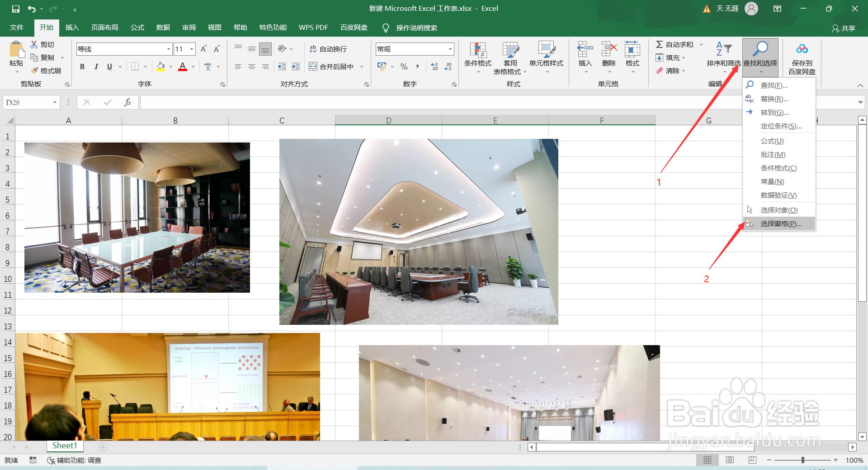The height and width of the screenshot is (470, 868).
Task: Open the 文件 (File) tab
Action: (17, 28)
